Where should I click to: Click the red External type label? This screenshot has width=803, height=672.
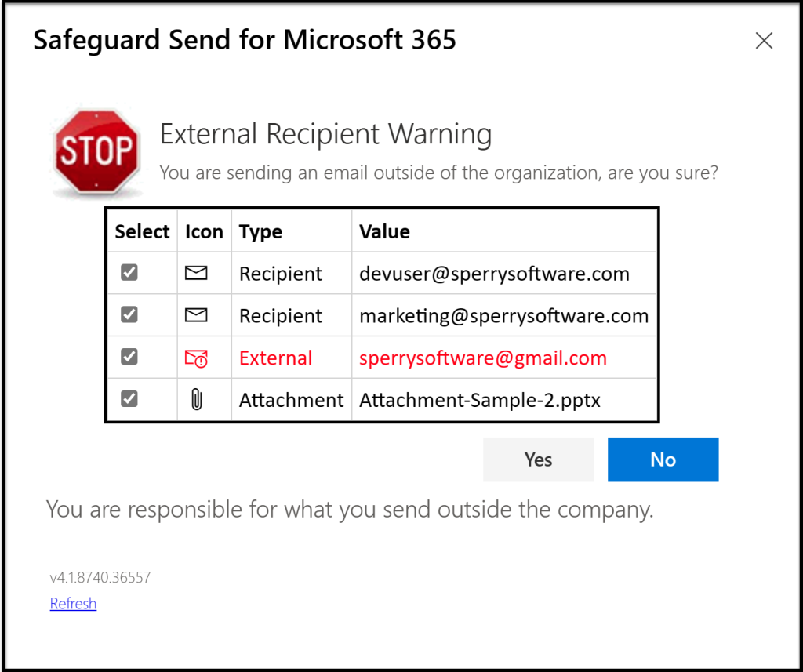point(275,358)
